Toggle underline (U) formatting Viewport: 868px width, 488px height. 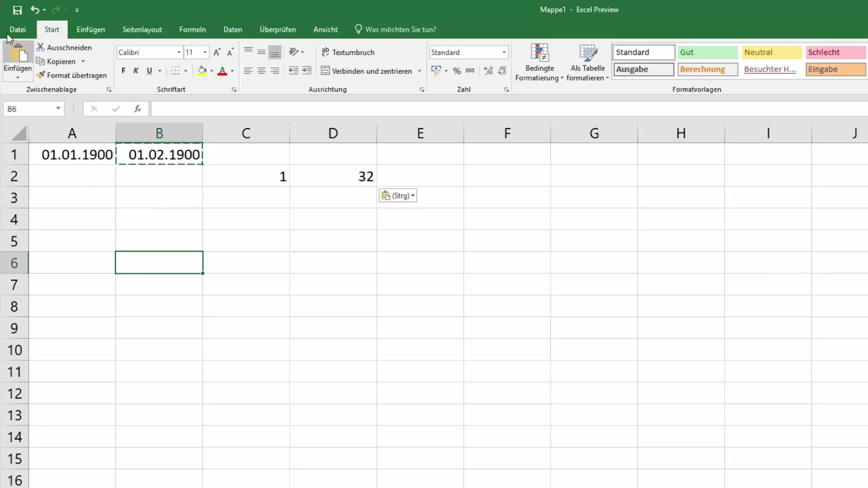pyautogui.click(x=149, y=71)
